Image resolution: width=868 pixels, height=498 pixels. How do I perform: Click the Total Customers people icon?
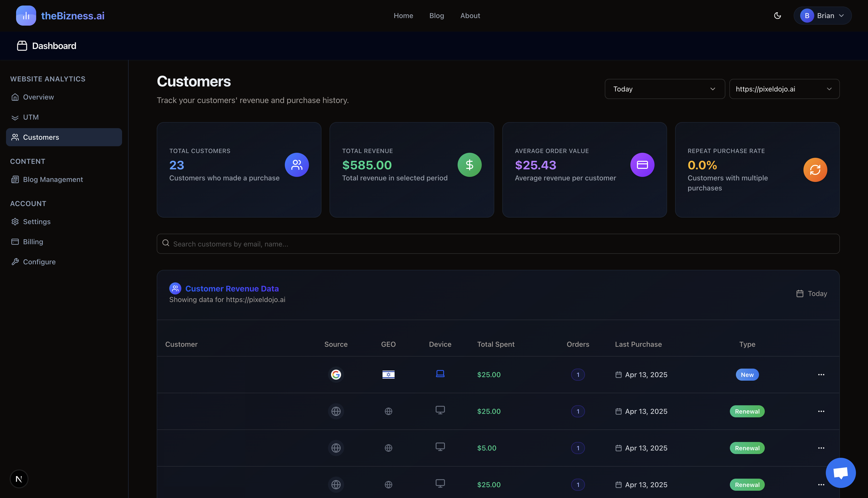[296, 165]
